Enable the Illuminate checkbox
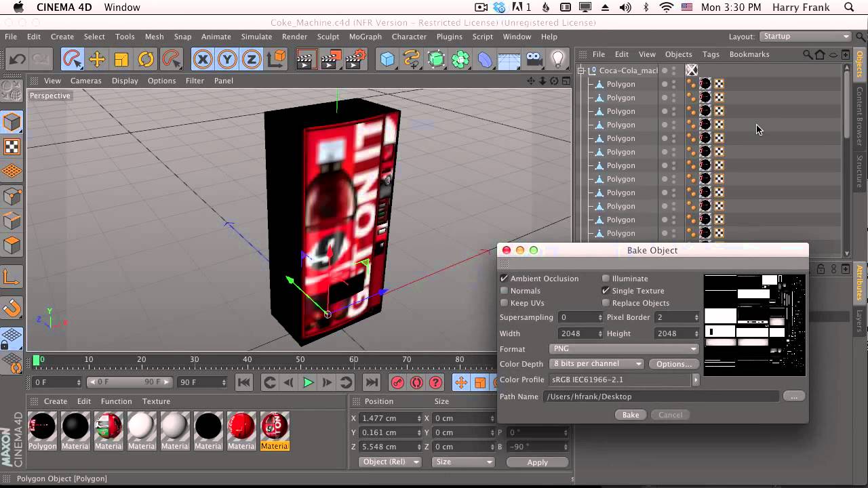This screenshot has height=488, width=868. (x=606, y=279)
